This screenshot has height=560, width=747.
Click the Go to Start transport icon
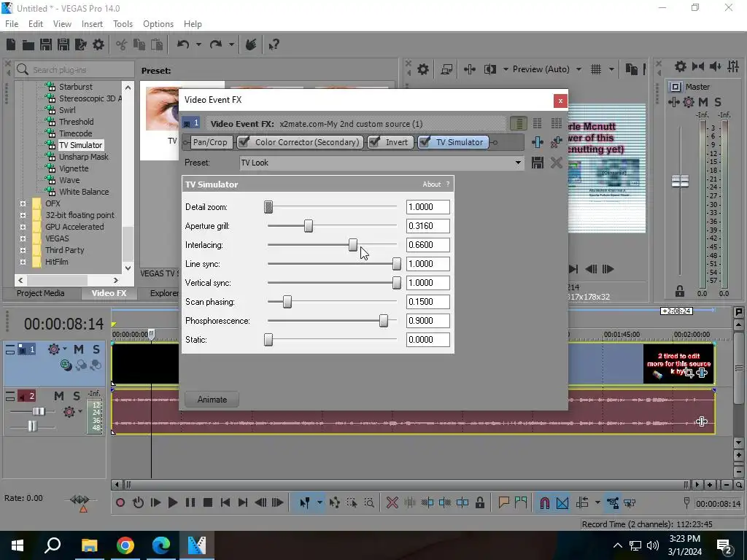pyautogui.click(x=225, y=502)
